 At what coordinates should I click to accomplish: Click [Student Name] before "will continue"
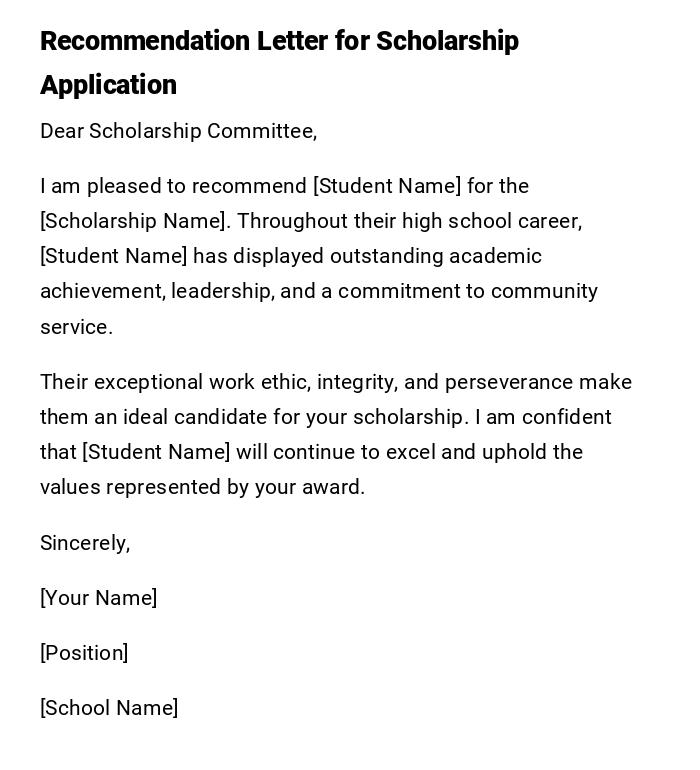(156, 452)
